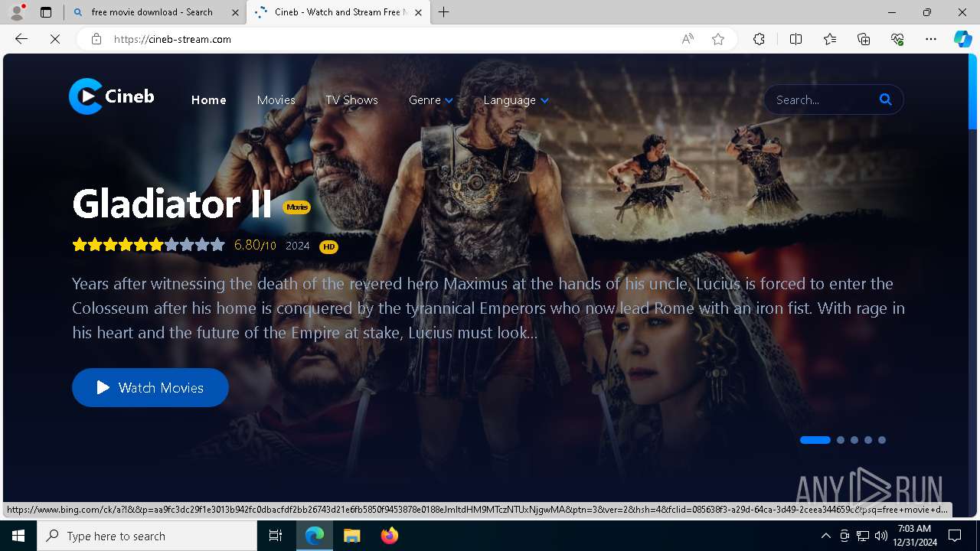The height and width of the screenshot is (551, 980).
Task: Show hidden system tray icons
Action: click(825, 536)
